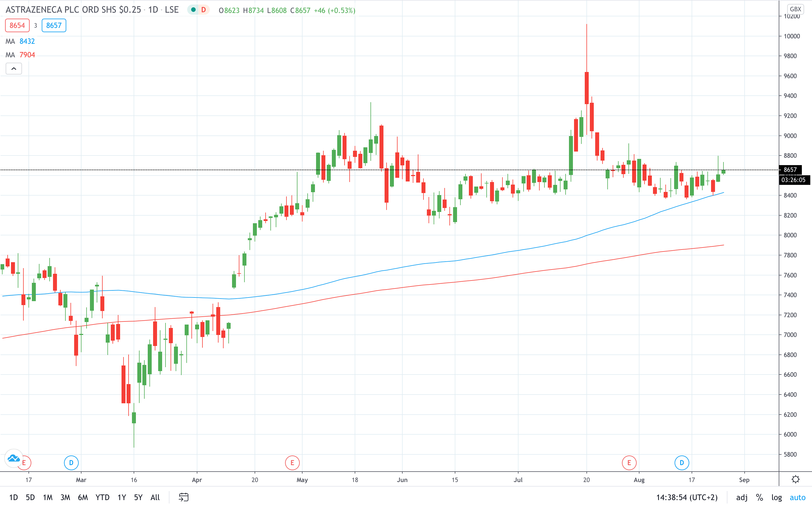Viewport: 812px width, 508px height.
Task: Select 1Y time range
Action: [x=122, y=497]
